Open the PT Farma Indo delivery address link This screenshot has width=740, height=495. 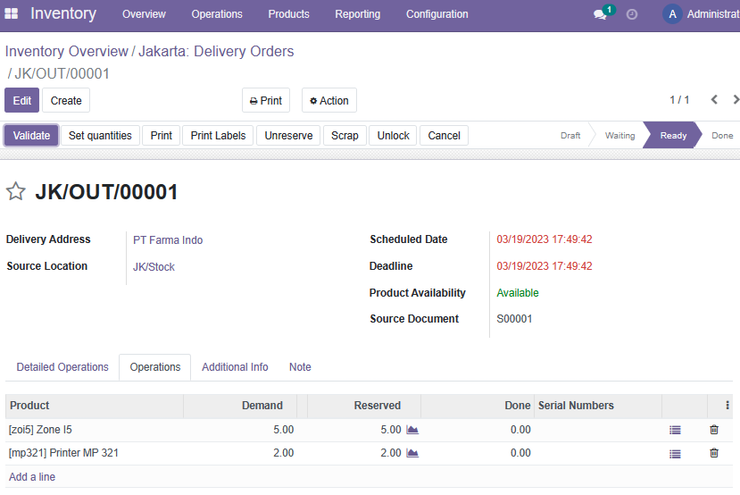[x=168, y=240]
